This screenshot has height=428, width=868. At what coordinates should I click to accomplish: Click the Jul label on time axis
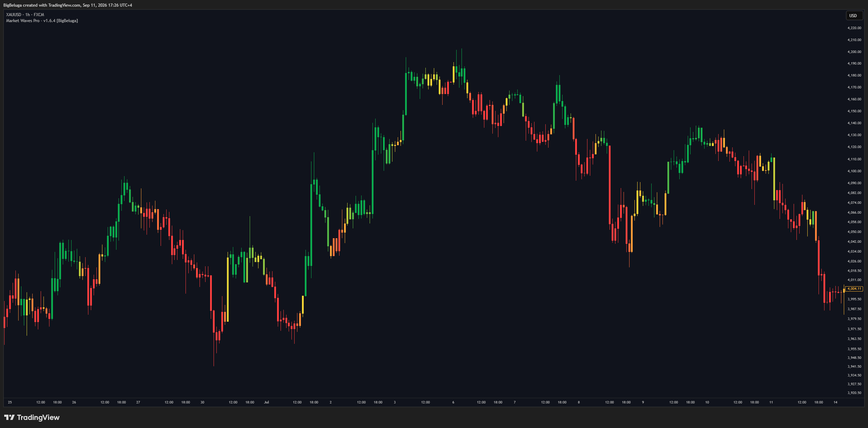(x=267, y=402)
